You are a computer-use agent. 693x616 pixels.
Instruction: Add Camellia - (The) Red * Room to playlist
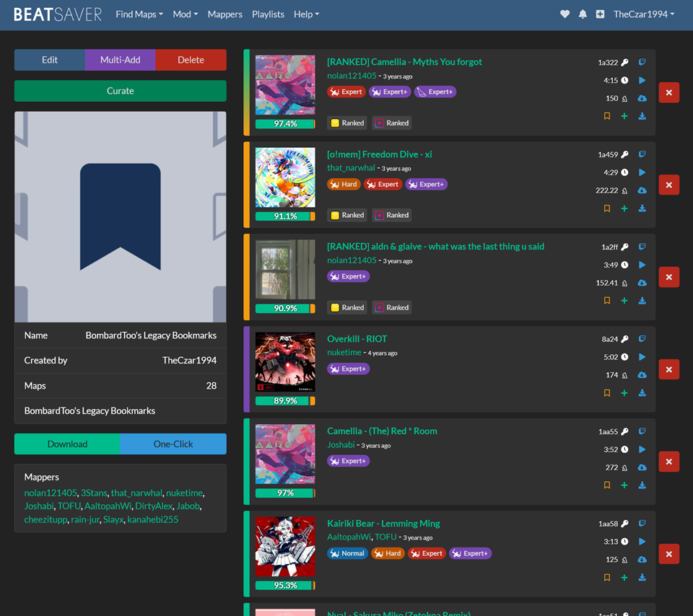click(624, 485)
